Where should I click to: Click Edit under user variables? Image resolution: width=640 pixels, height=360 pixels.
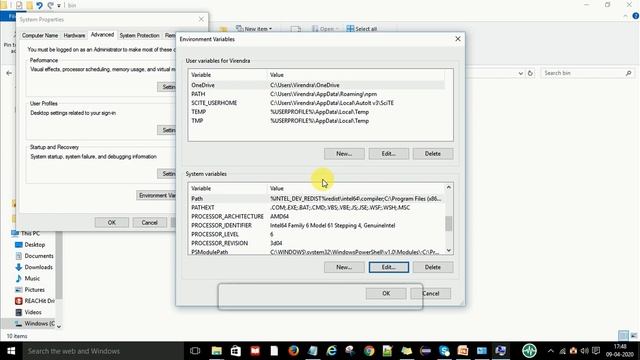pos(389,153)
